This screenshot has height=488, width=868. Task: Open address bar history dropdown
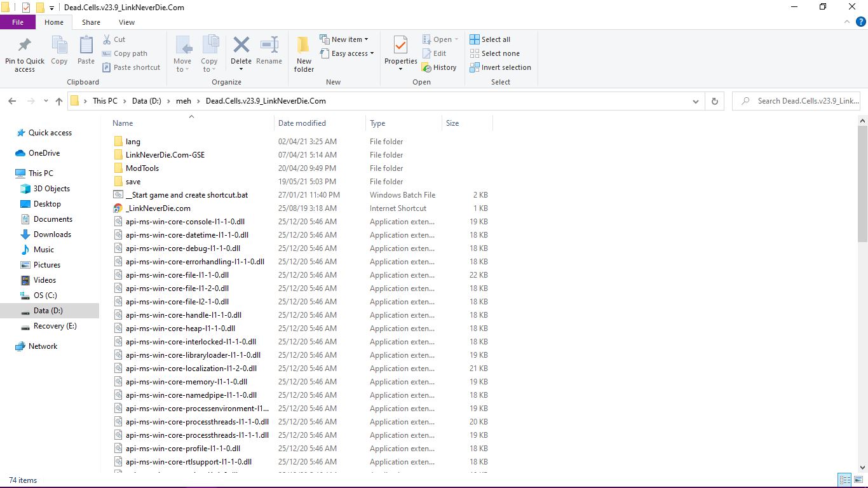click(696, 101)
